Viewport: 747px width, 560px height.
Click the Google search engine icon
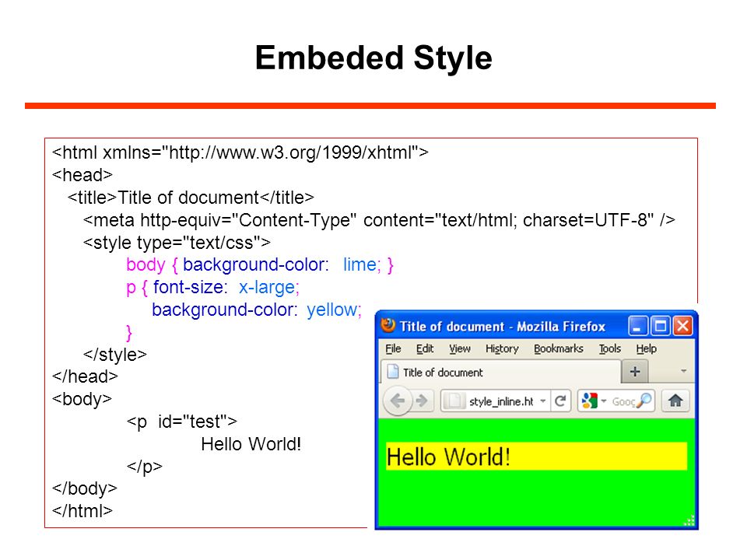589,401
